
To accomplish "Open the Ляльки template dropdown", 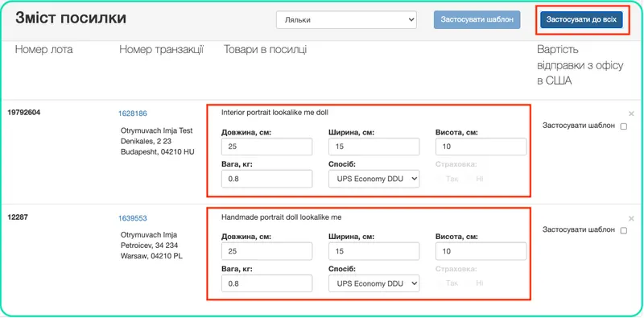I will tap(346, 19).
